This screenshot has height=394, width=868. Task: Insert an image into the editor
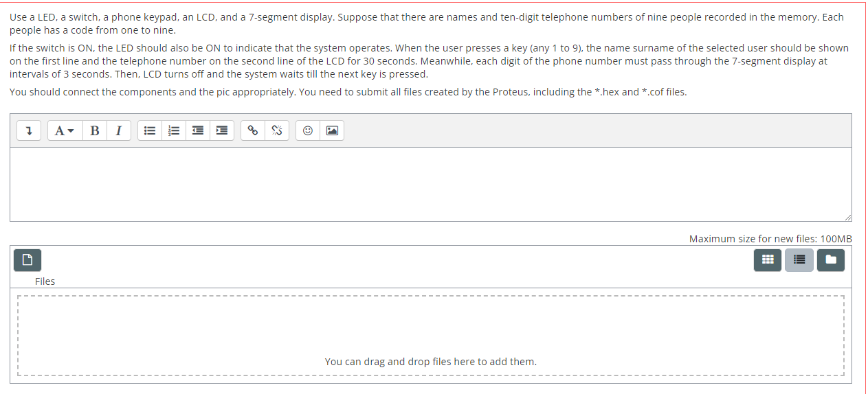[332, 130]
